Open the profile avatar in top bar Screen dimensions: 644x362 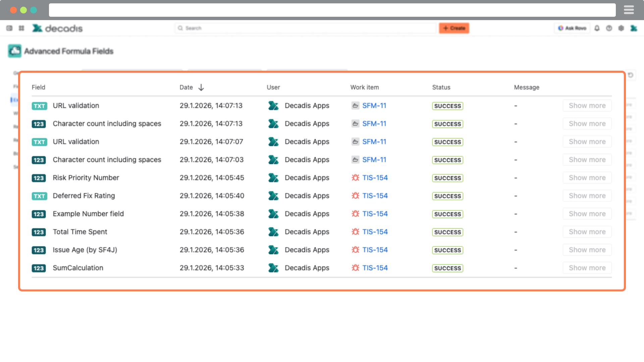[x=634, y=28]
